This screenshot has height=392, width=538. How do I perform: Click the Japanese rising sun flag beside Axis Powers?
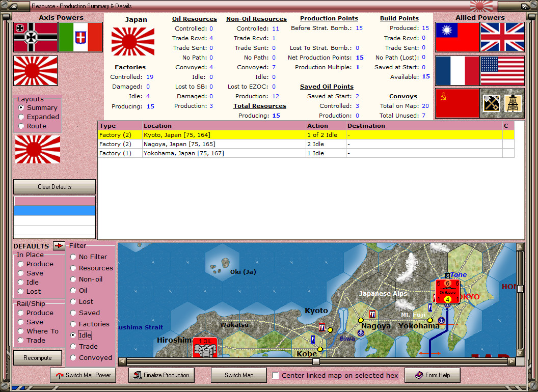pos(35,71)
